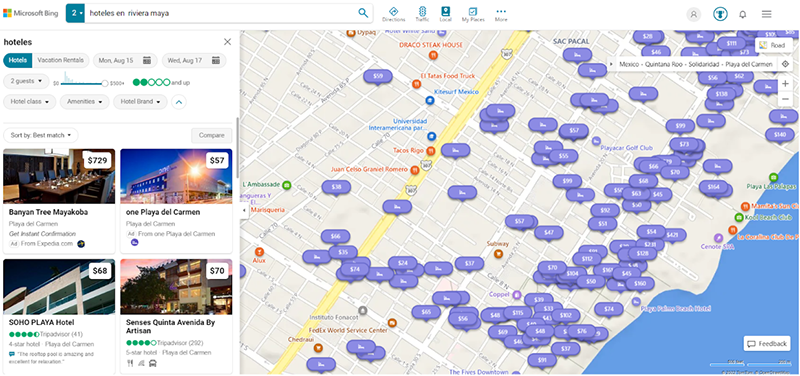Viewport: 800px width, 376px height.
Task: Open the Amenities filter dropdown
Action: [x=85, y=102]
